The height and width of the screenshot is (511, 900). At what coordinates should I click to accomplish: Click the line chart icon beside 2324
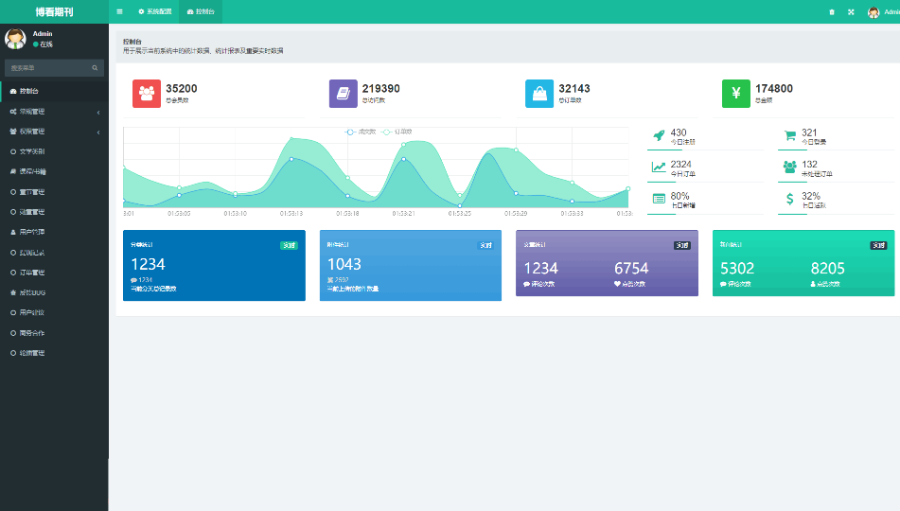click(658, 167)
